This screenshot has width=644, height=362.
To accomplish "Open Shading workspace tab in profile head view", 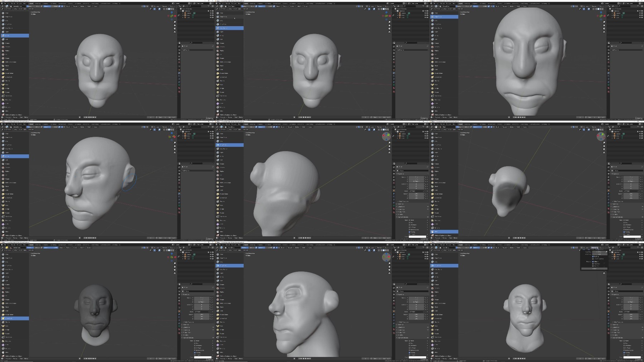I will point(285,245).
